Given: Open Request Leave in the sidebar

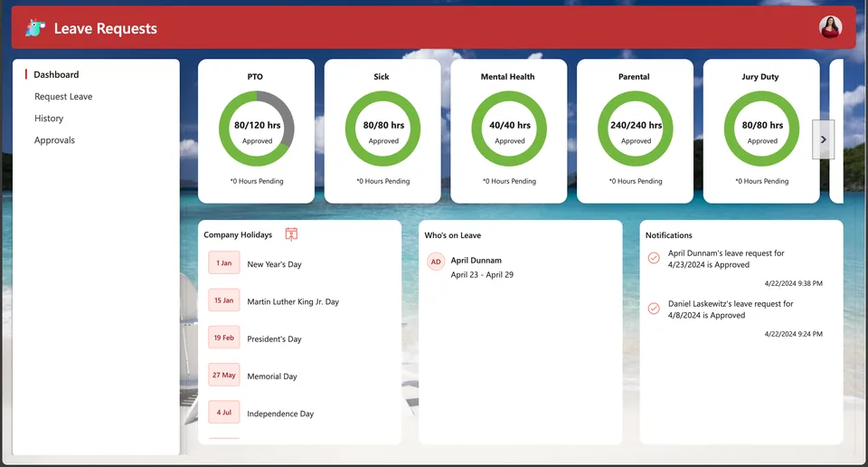Looking at the screenshot, I should pos(63,97).
